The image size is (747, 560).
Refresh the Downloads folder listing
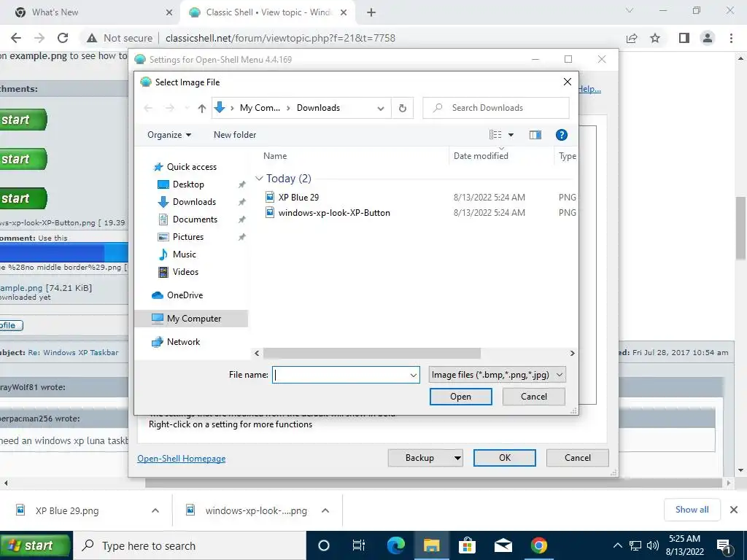pos(403,108)
